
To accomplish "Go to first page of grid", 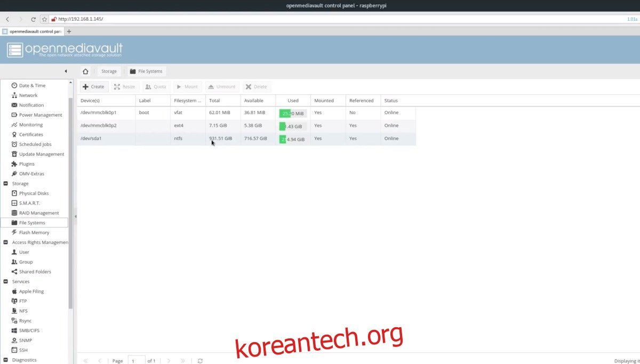I will pos(85,361).
